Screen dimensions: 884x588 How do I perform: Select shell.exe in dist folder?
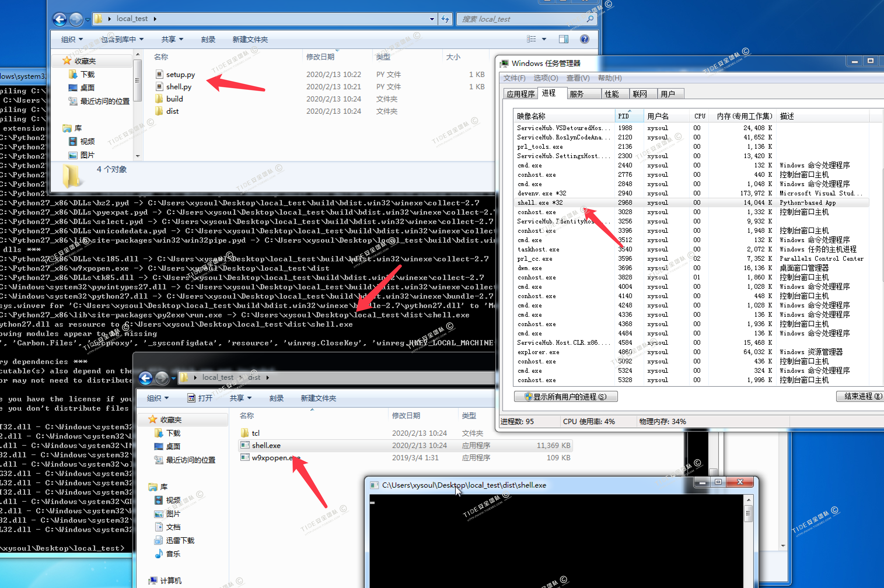266,445
